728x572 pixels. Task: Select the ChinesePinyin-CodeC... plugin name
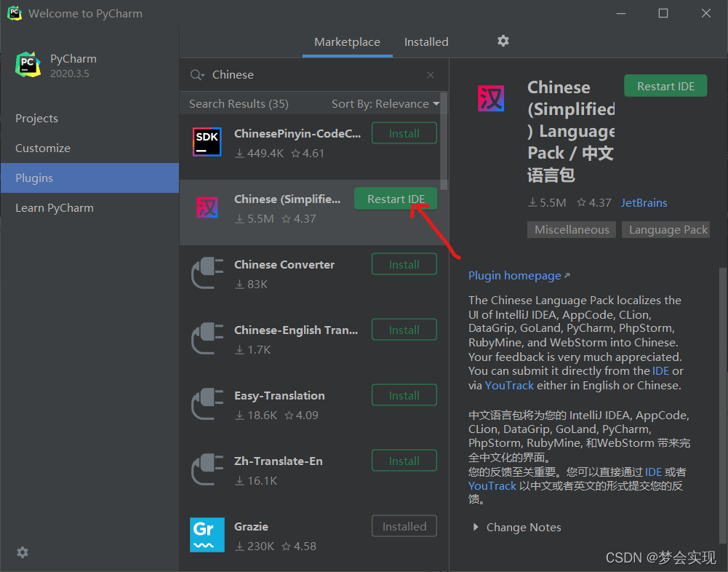[x=297, y=133]
